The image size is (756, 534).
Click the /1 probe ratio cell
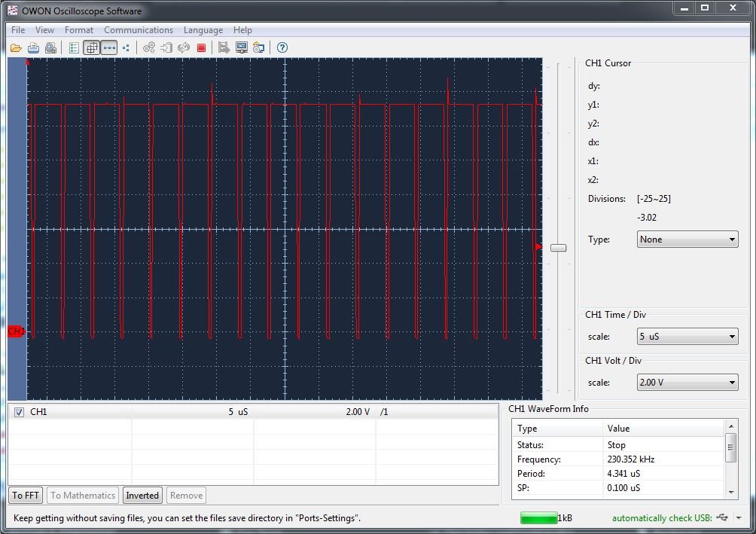[x=384, y=412]
